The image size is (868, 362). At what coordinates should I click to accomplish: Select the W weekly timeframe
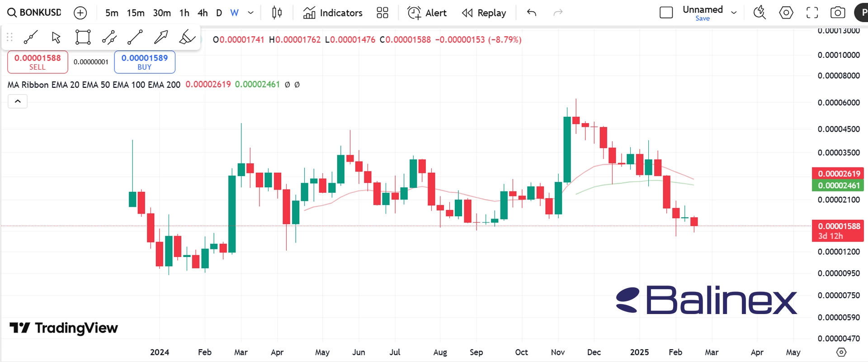click(x=234, y=13)
